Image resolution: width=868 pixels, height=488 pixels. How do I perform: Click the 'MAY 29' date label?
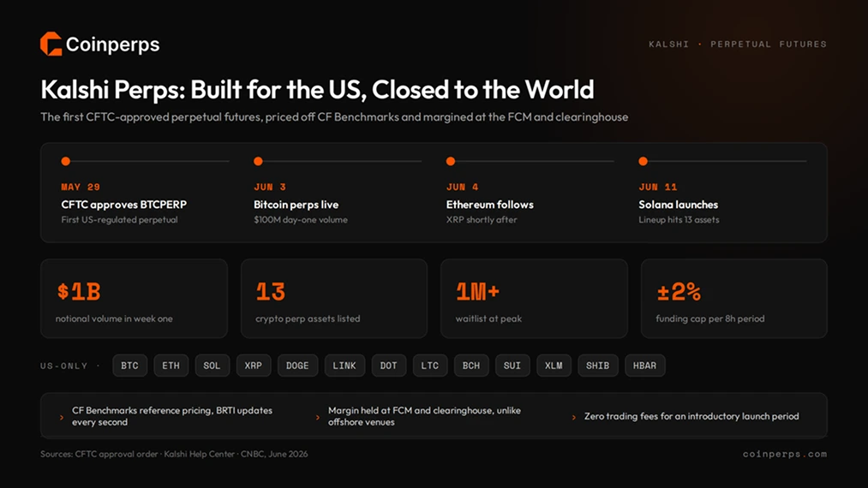(x=81, y=187)
